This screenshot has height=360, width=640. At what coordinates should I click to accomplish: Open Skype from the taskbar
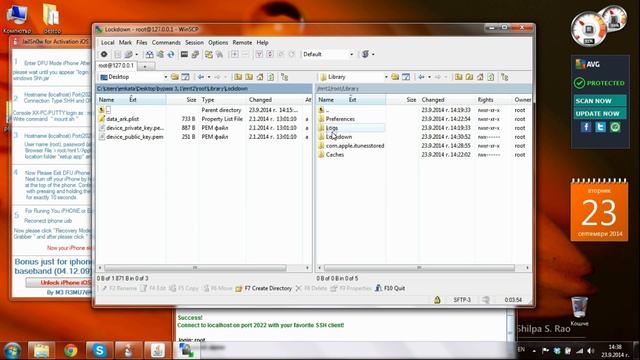[x=99, y=350]
